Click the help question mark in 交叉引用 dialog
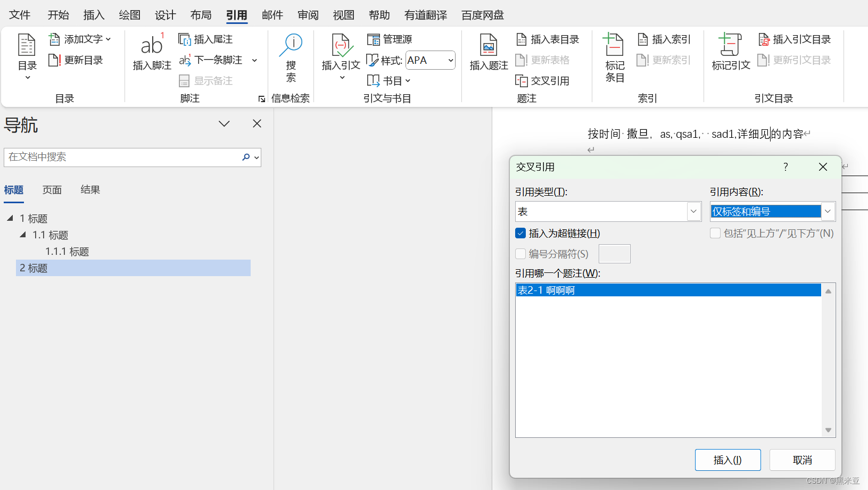Image resolution: width=868 pixels, height=490 pixels. [786, 167]
